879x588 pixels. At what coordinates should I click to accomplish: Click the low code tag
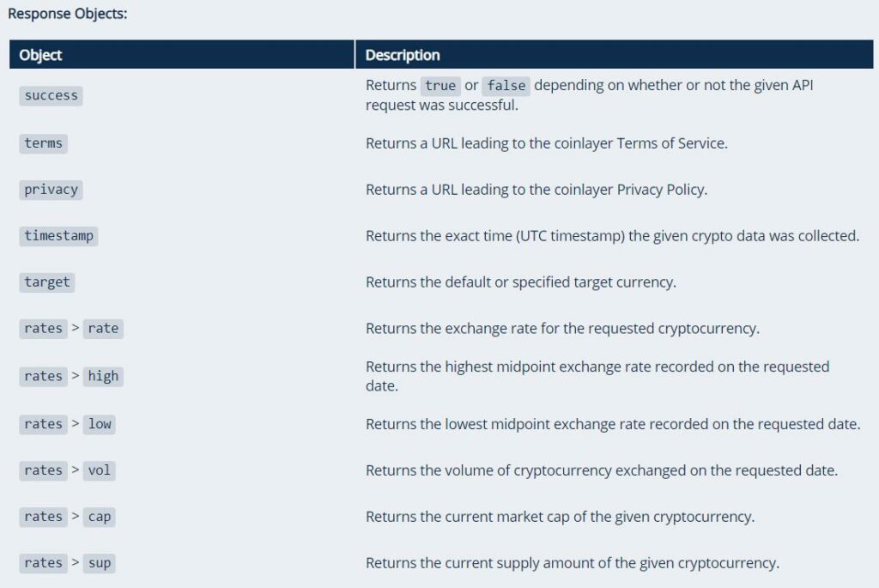click(x=100, y=424)
